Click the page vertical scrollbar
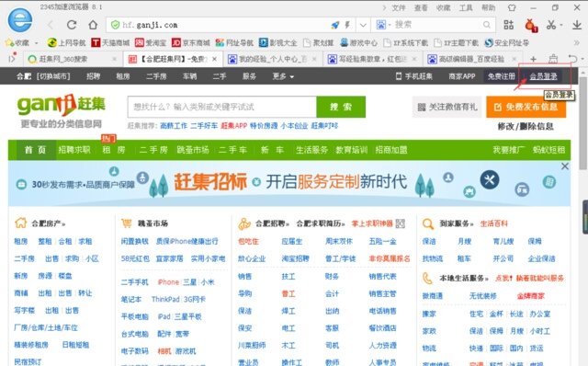Viewport: 588px width, 366px height. coord(582,124)
